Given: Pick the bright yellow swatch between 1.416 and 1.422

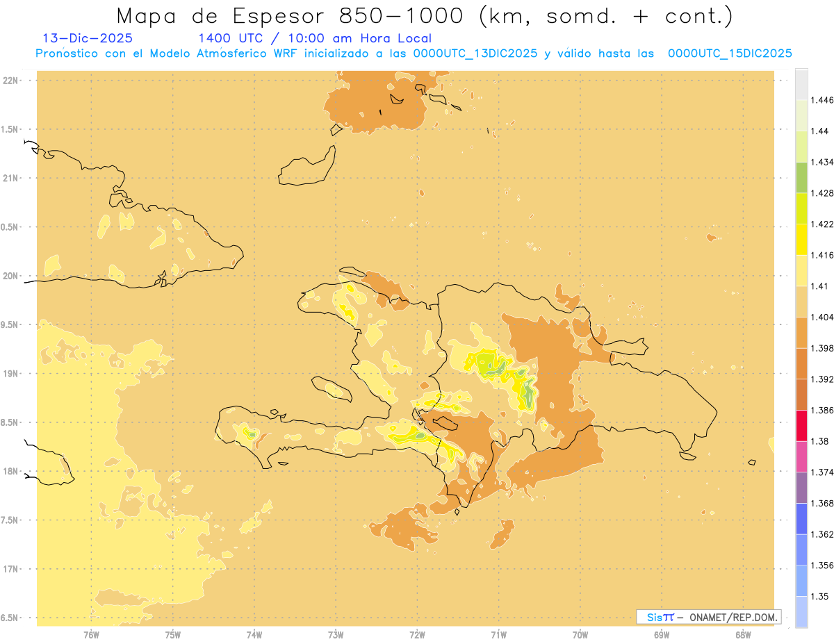Looking at the screenshot, I should (x=801, y=239).
